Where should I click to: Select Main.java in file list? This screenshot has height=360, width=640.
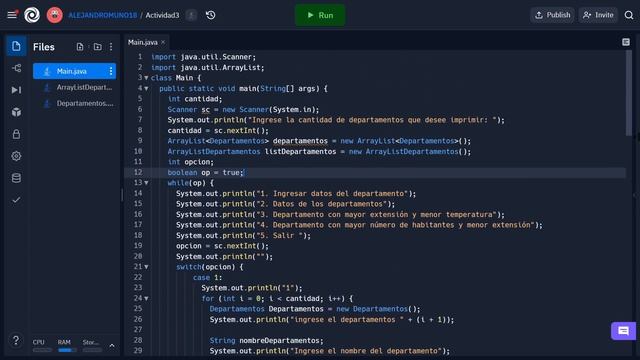(74, 71)
